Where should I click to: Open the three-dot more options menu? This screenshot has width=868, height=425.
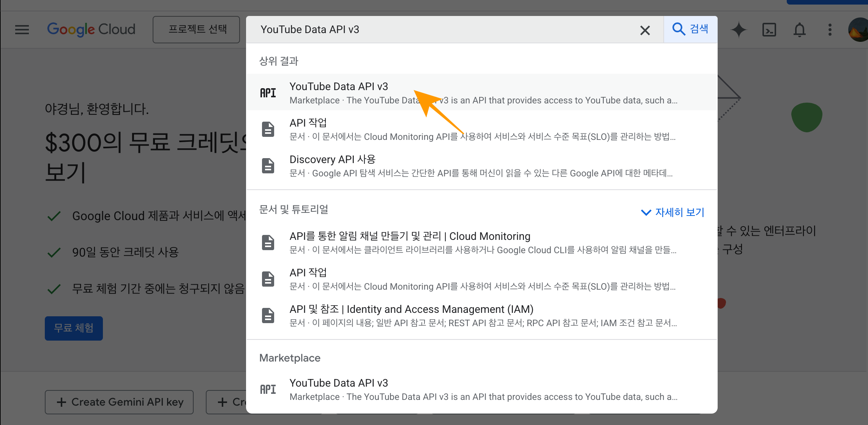829,30
